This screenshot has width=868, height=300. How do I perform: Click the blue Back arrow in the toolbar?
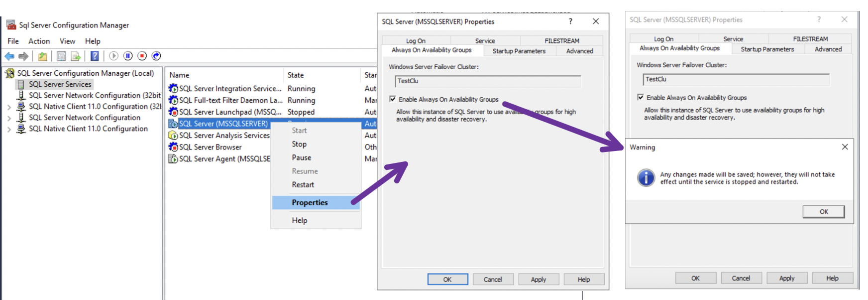(x=9, y=56)
